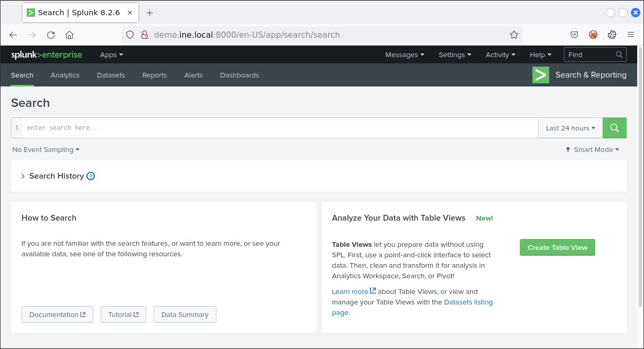
Task: Open the Smart Mode dropdown
Action: pos(593,150)
